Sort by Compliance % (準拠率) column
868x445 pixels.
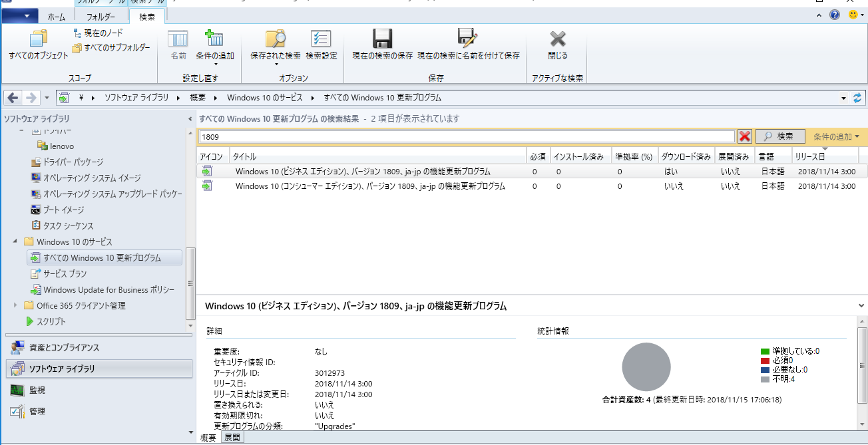click(634, 156)
